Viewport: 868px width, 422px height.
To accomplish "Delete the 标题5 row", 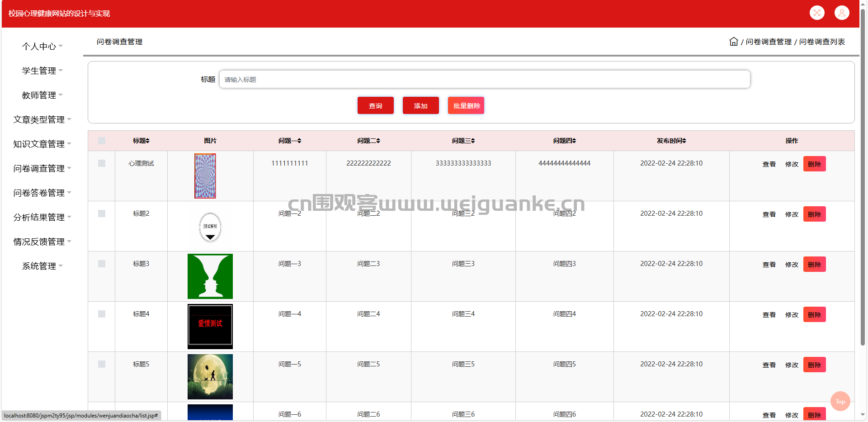I will 814,365.
